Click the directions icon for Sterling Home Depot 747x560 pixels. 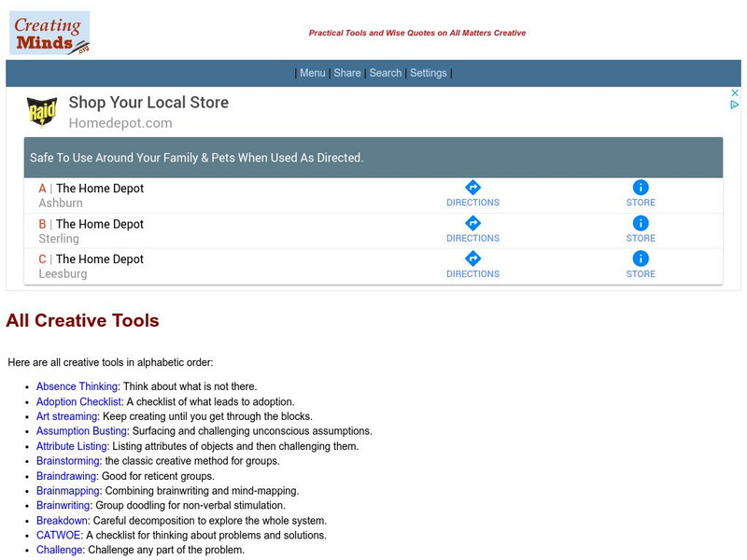pos(472,223)
